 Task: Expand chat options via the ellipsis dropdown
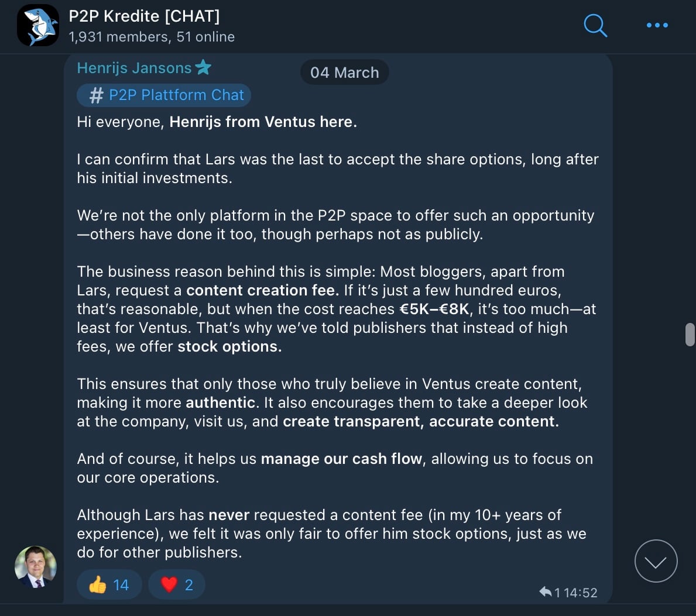(x=657, y=26)
